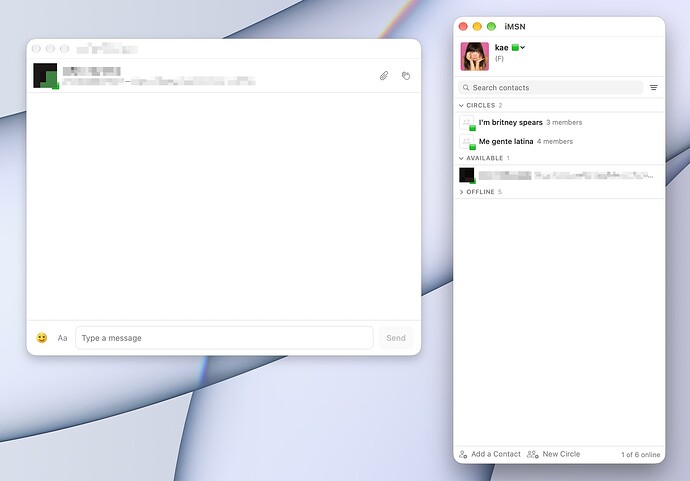Open the Aa text formatting options
Screen dimensions: 690x481
tap(62, 338)
